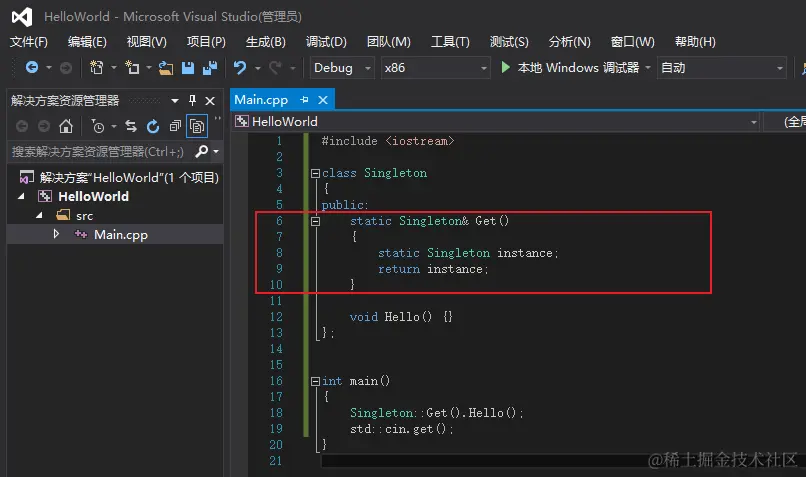The height and width of the screenshot is (477, 806).
Task: Click Sync with Active Document icon
Action: (131, 126)
